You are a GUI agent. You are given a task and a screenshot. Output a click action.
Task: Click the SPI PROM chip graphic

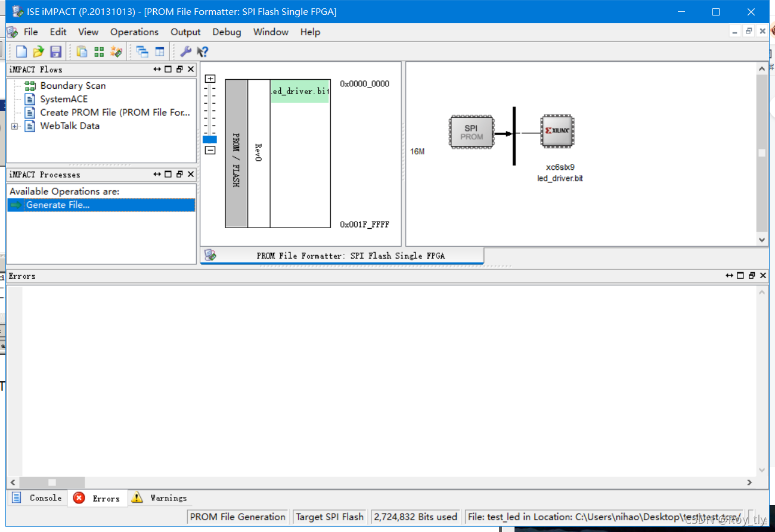[x=471, y=132]
